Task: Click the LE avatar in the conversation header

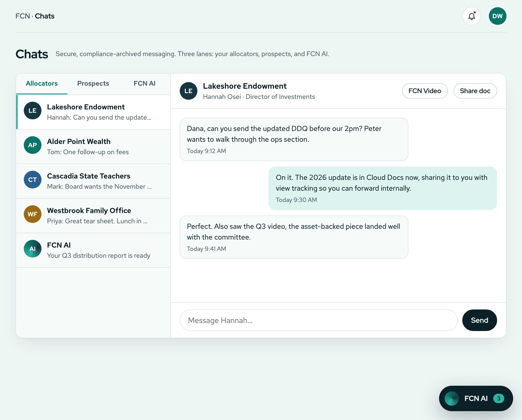Action: pyautogui.click(x=189, y=91)
